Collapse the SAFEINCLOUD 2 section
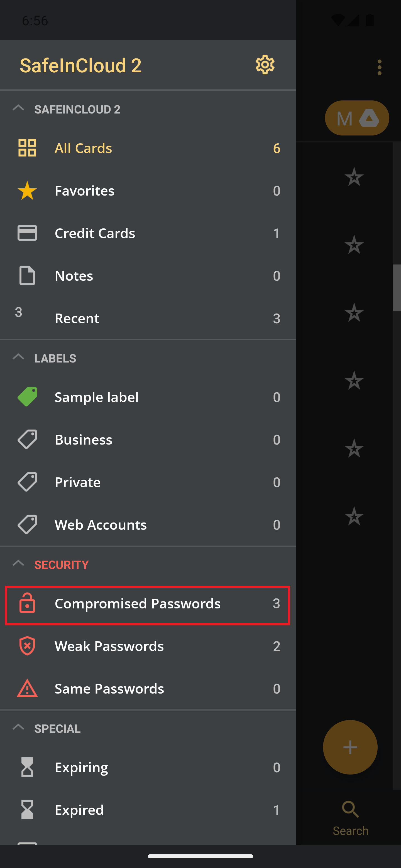Screen dimensions: 401x868 (x=18, y=108)
